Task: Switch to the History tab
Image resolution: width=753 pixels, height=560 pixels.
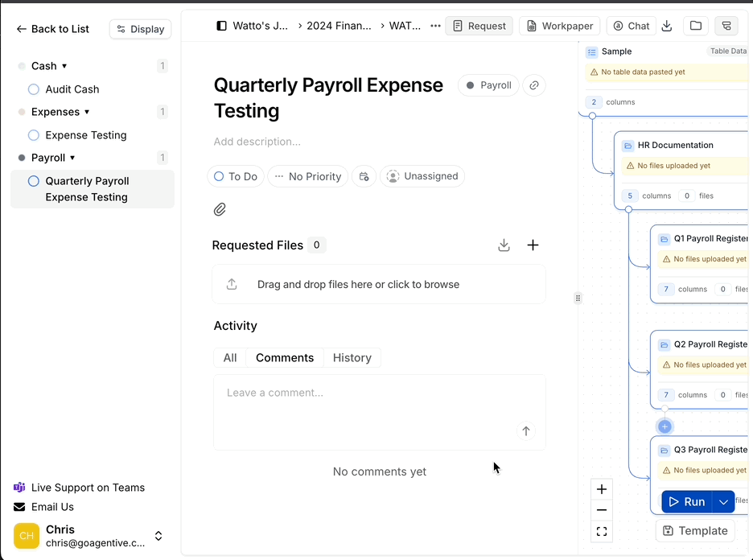Action: (x=352, y=357)
